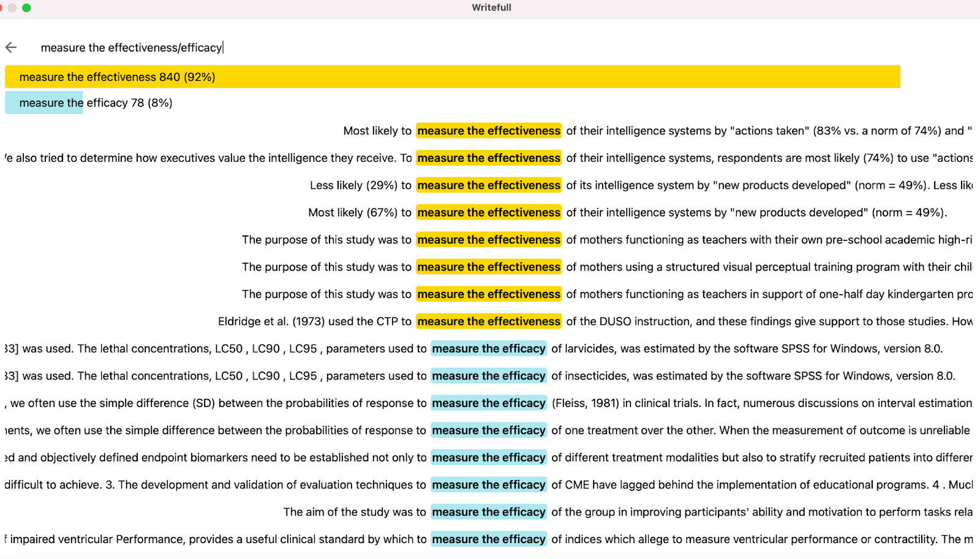Screen dimensions: 980x559
Task: Open the 'one-half day kindergarten' result sentence
Action: click(607, 294)
